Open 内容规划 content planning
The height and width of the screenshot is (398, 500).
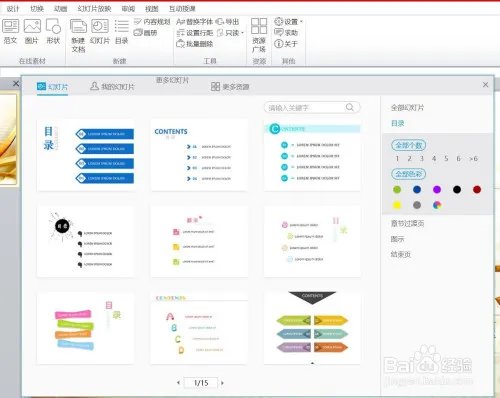(152, 22)
